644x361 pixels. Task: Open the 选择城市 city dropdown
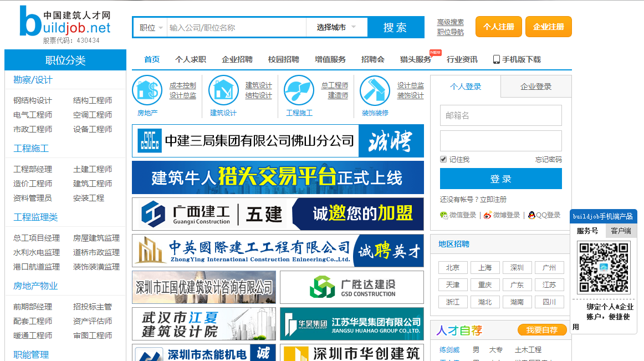[x=337, y=28]
